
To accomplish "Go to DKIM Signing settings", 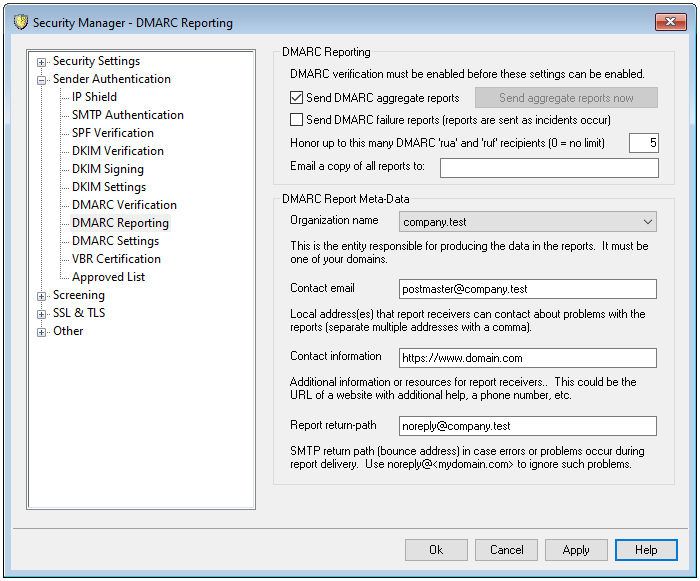I will point(107,169).
